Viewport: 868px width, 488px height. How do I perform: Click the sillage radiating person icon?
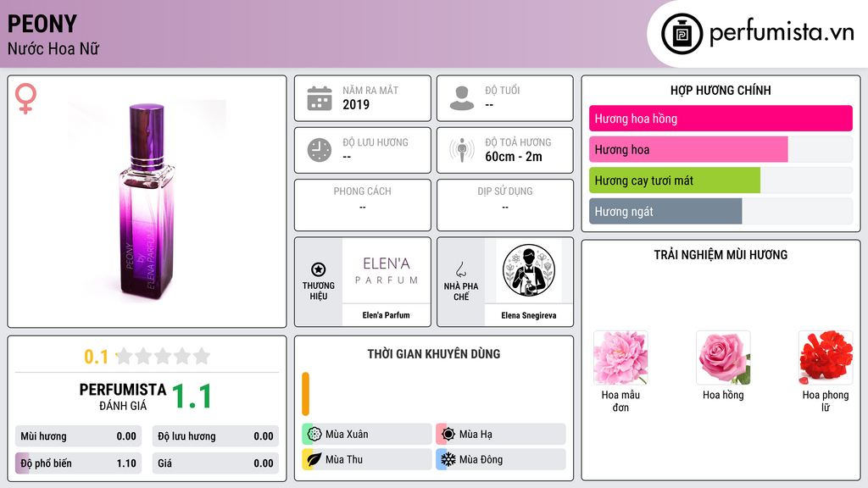pyautogui.click(x=462, y=150)
